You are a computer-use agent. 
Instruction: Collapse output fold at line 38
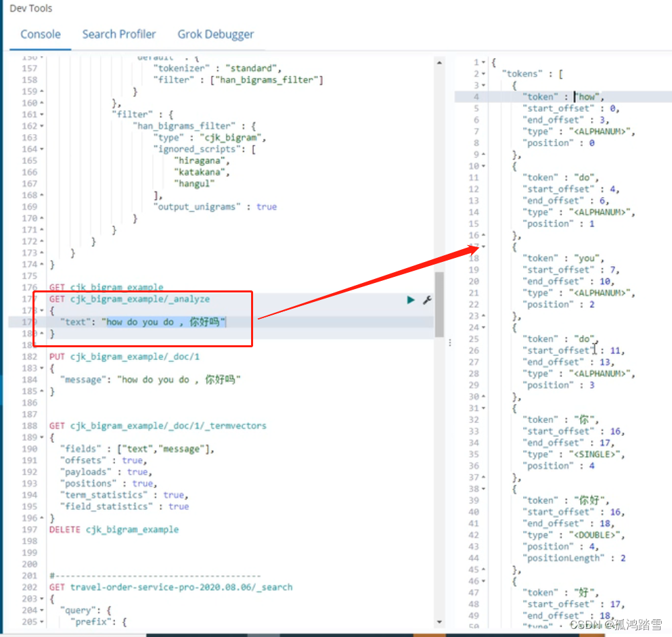point(483,489)
